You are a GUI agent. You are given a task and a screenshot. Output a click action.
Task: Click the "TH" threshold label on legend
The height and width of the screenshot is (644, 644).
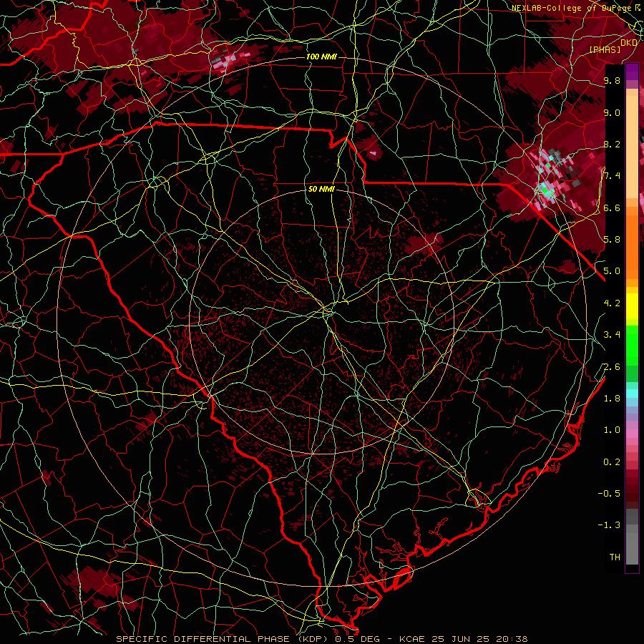[615, 557]
